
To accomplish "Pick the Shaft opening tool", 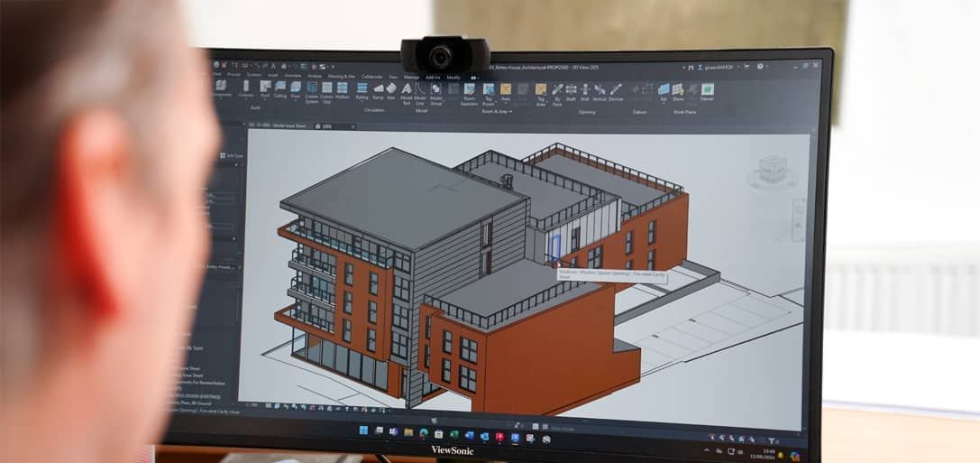I will 572,90.
